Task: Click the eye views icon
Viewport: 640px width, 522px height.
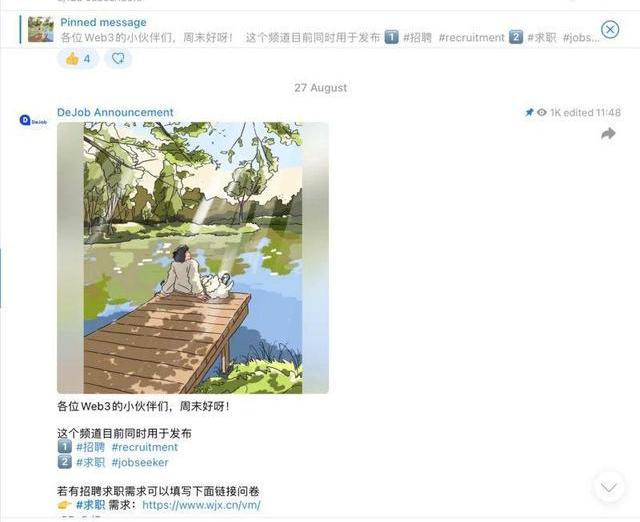Action: (x=542, y=112)
